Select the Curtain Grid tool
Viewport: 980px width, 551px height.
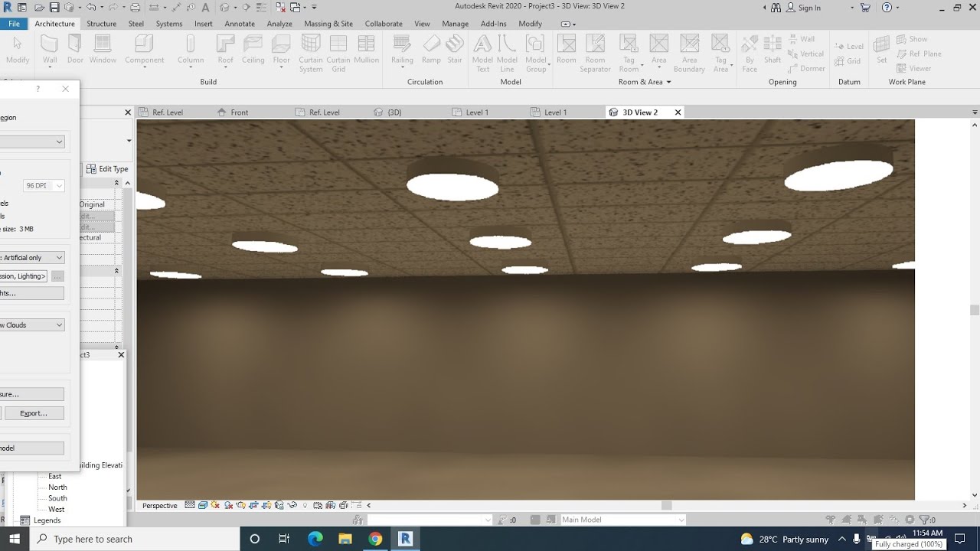click(x=338, y=54)
